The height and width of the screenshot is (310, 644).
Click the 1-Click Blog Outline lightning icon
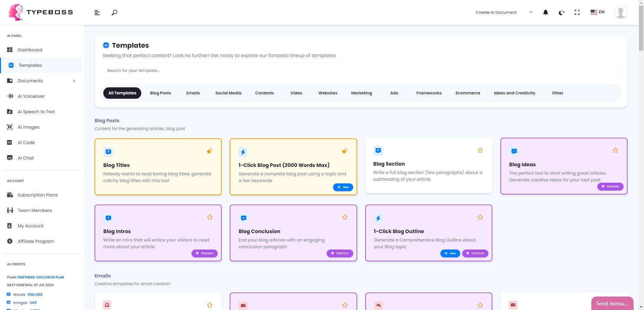tap(378, 218)
